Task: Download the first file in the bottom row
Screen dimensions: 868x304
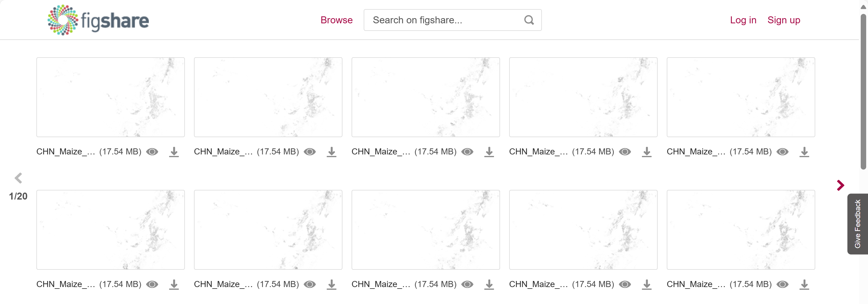Action: [174, 285]
